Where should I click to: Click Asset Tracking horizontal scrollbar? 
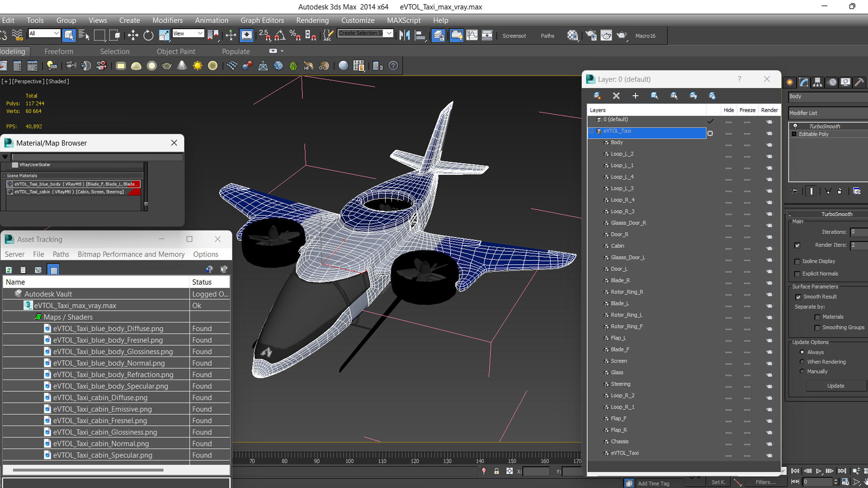[x=88, y=470]
